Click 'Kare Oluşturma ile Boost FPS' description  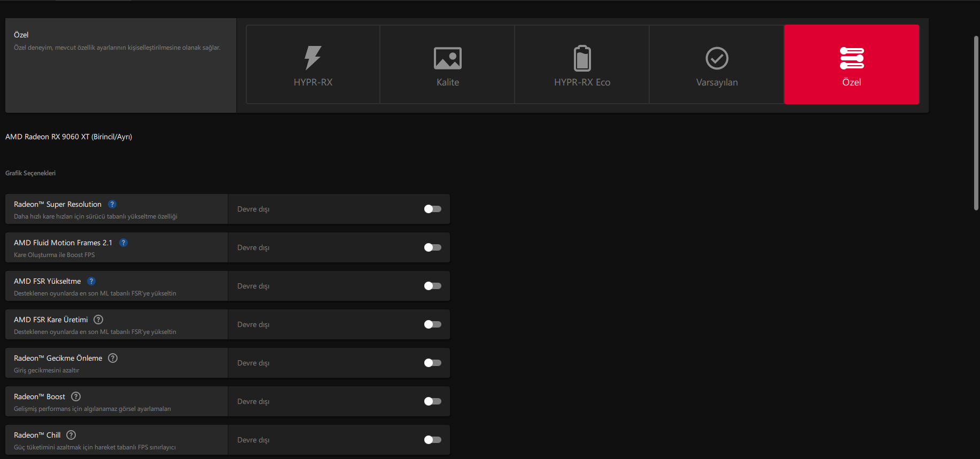(x=55, y=255)
